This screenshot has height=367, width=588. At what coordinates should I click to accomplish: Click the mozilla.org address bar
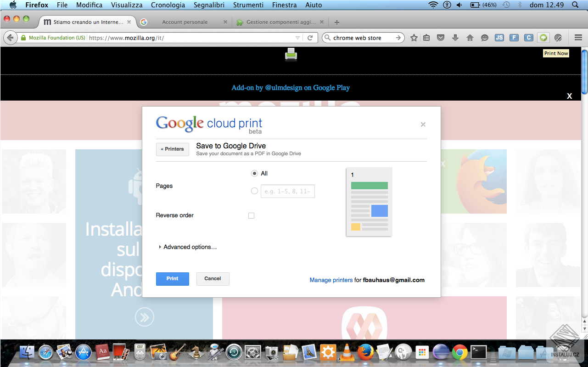tap(190, 38)
